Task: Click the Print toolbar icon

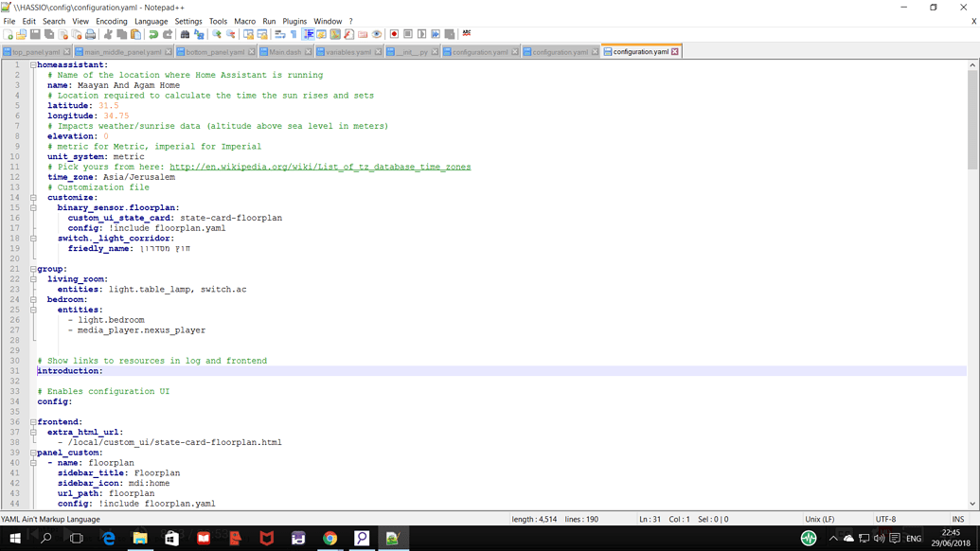Action: pyautogui.click(x=91, y=34)
